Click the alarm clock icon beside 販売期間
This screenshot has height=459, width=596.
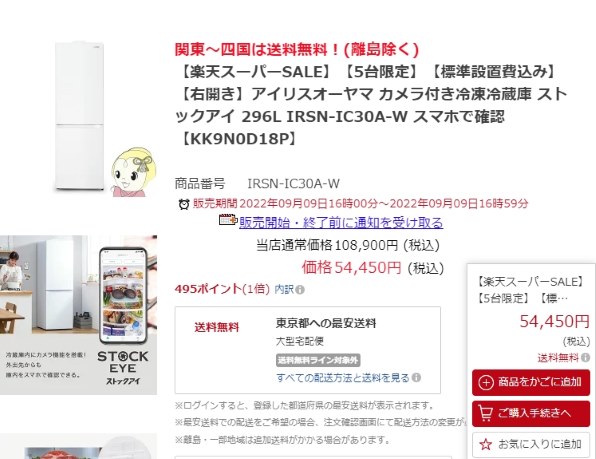(184, 204)
